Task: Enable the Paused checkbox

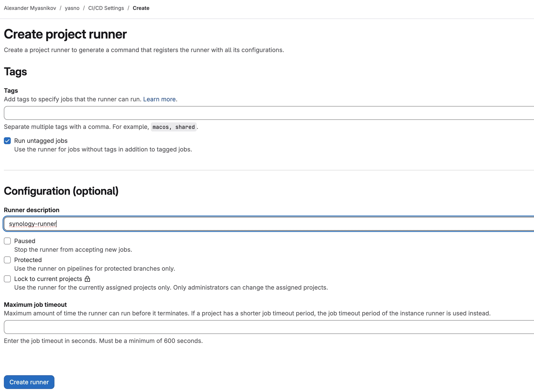Action: click(7, 241)
